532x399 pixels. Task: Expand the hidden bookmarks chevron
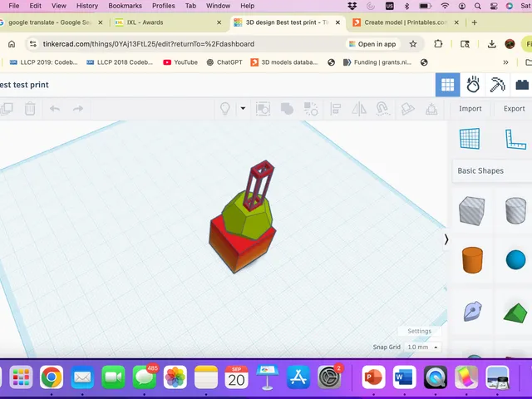pos(505,62)
